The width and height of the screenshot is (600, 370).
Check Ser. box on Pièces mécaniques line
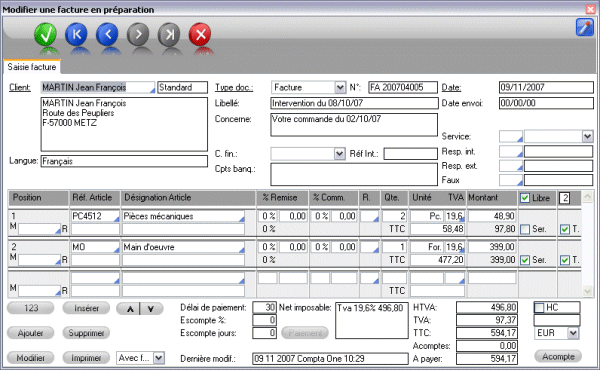pyautogui.click(x=525, y=229)
